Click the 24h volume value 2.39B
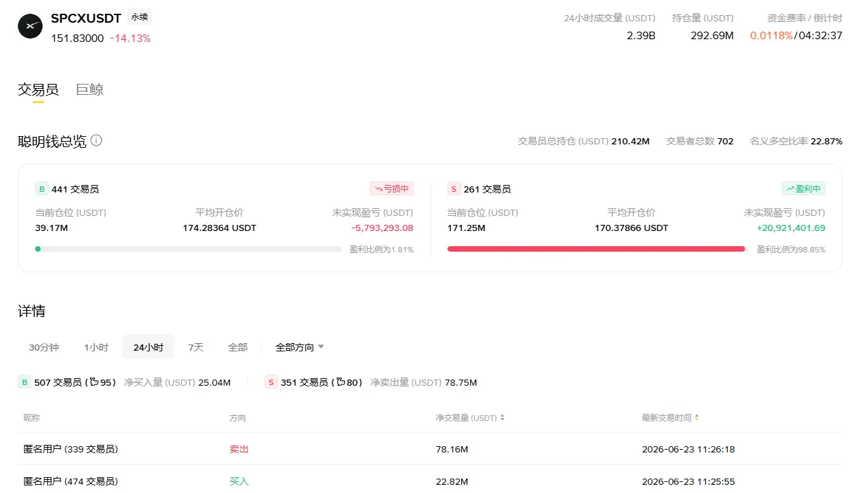Viewport: 868px width, 493px height. pyautogui.click(x=641, y=35)
